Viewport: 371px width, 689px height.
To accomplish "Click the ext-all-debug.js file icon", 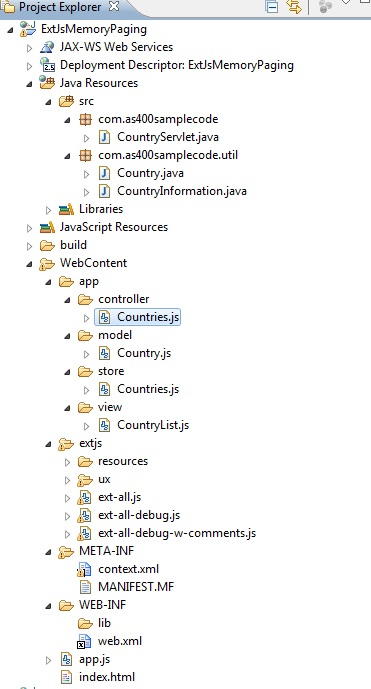I will click(84, 515).
